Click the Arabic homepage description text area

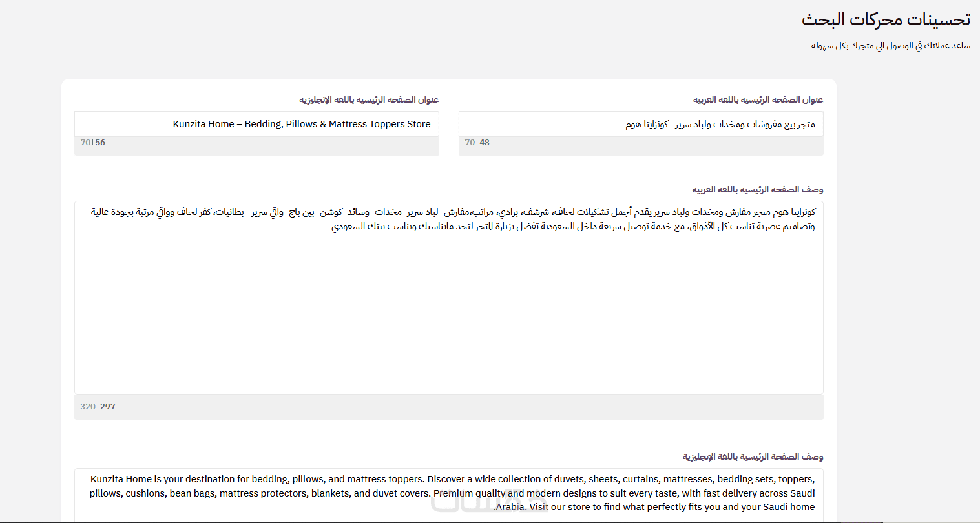pos(449,298)
